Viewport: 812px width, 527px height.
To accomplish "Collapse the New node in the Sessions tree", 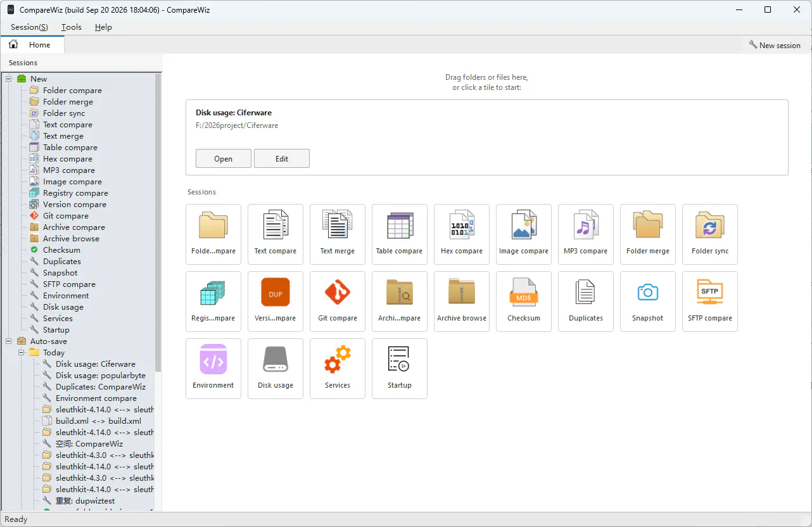I will [9, 79].
